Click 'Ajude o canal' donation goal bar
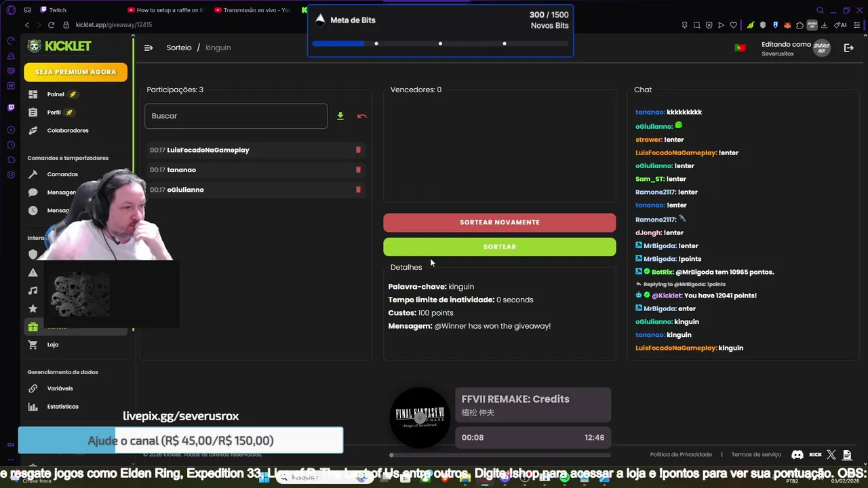 pyautogui.click(x=180, y=441)
